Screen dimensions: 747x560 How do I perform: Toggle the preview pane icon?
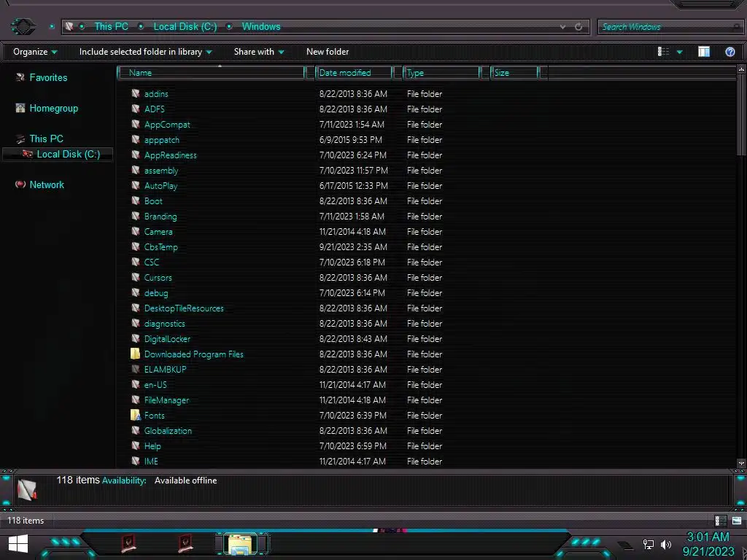(x=704, y=52)
